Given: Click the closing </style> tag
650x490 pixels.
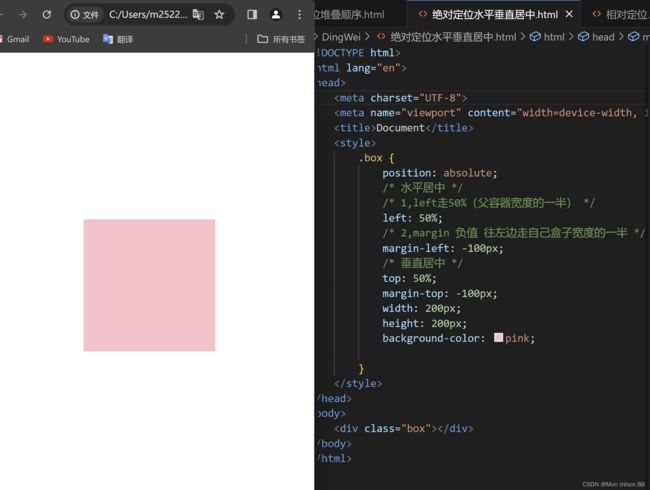Looking at the screenshot, I should tap(358, 383).
